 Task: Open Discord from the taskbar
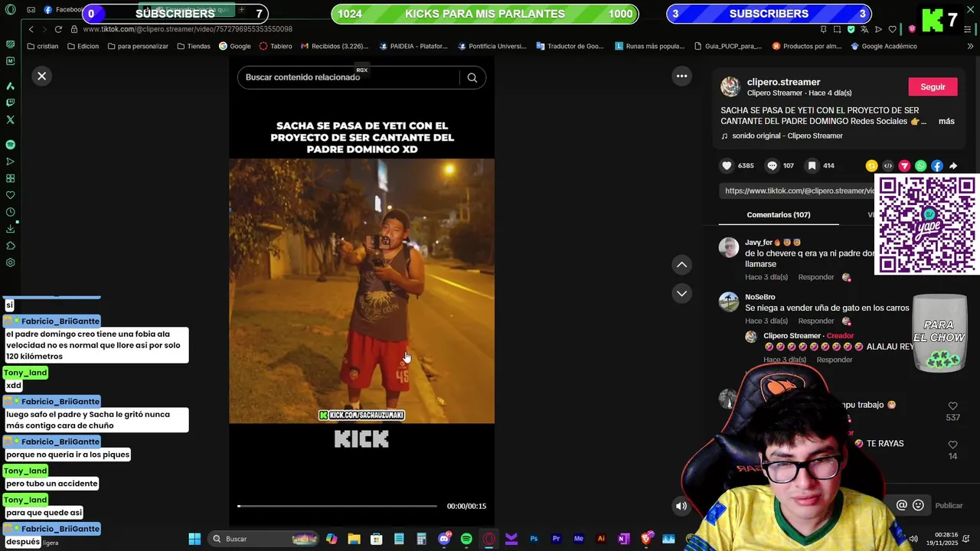click(444, 539)
